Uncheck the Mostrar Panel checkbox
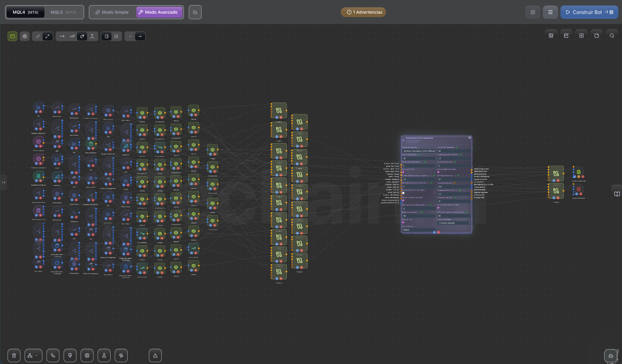Viewport: 622px width, 364px height. point(403,222)
